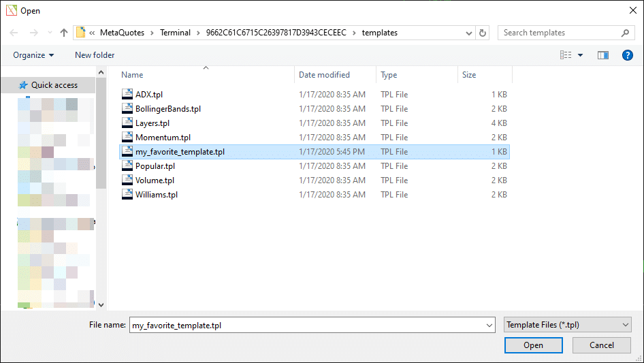Open Template Files type filter dropdown

coord(567,326)
